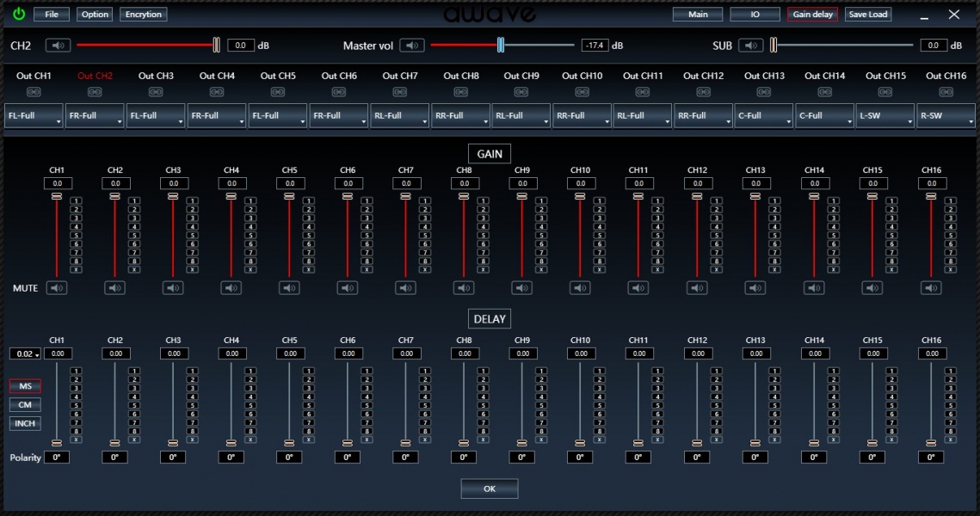Open Out CH13 C-Full dropdown
Viewport: 980px width, 516px height.
764,115
